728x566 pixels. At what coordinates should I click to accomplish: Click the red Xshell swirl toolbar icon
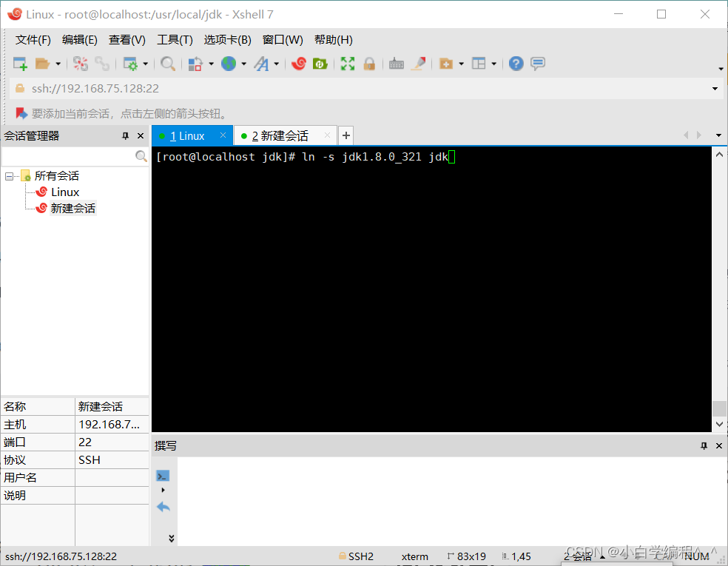coord(299,64)
